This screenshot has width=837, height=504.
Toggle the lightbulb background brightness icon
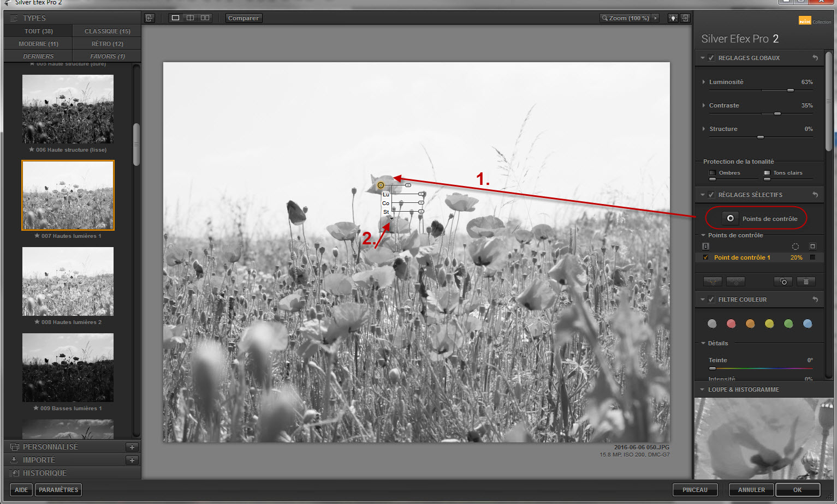coord(673,18)
